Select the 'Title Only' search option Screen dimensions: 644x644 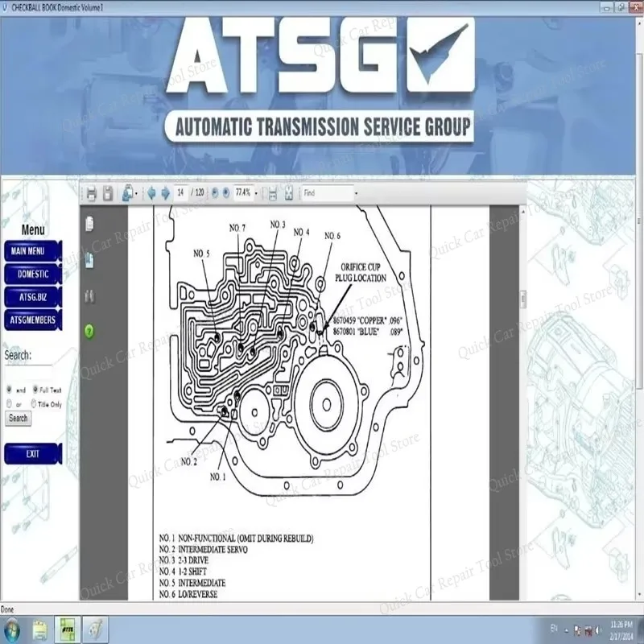click(34, 403)
